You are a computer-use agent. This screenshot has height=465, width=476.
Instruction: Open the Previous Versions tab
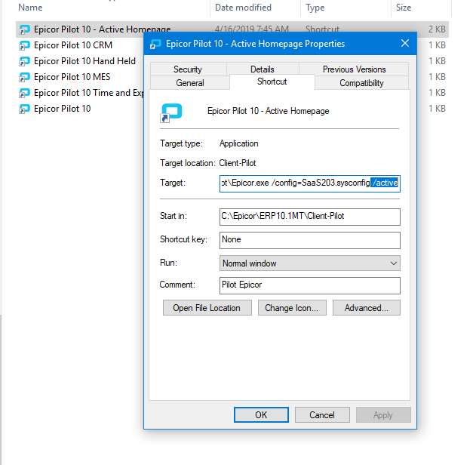coord(354,69)
